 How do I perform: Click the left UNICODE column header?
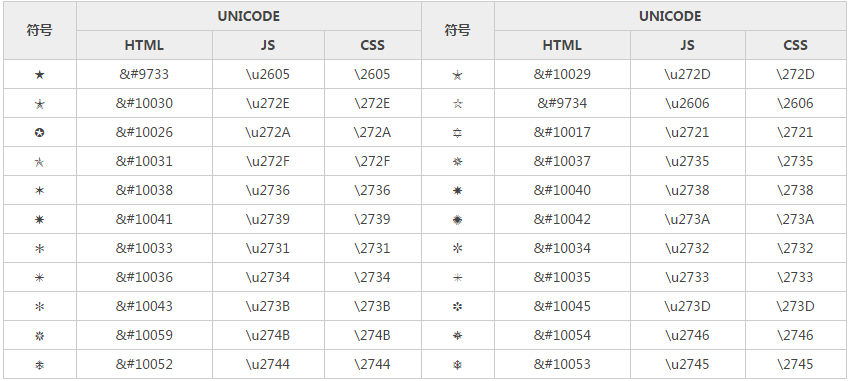(x=249, y=16)
